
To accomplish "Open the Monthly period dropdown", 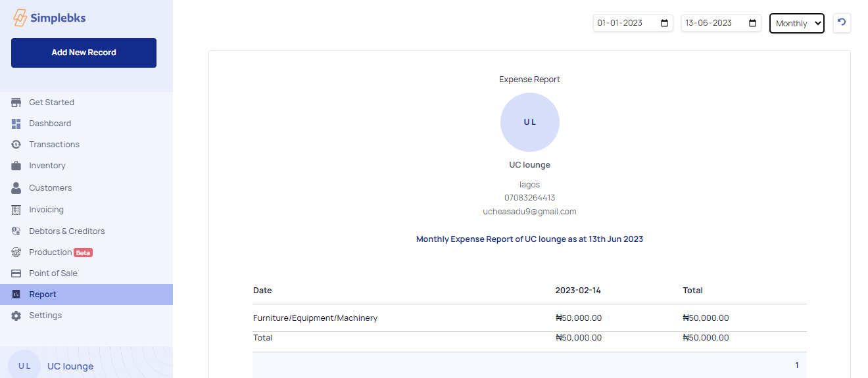I will [x=797, y=23].
